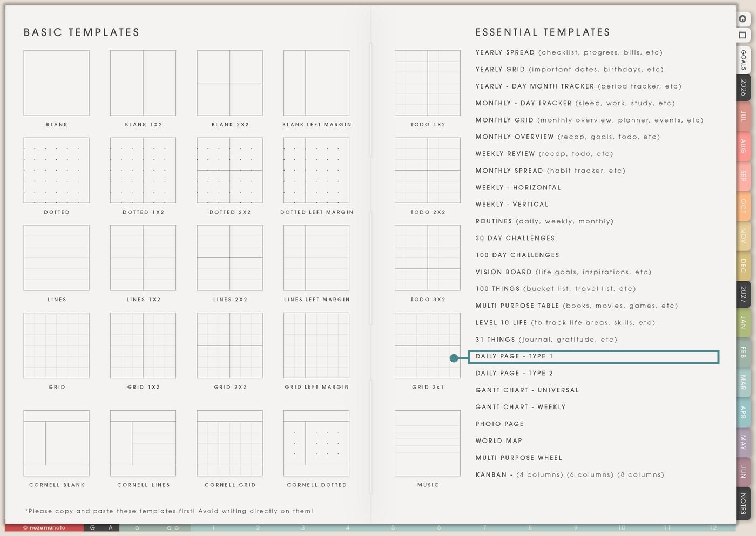Select the MAR side tab

tap(743, 383)
